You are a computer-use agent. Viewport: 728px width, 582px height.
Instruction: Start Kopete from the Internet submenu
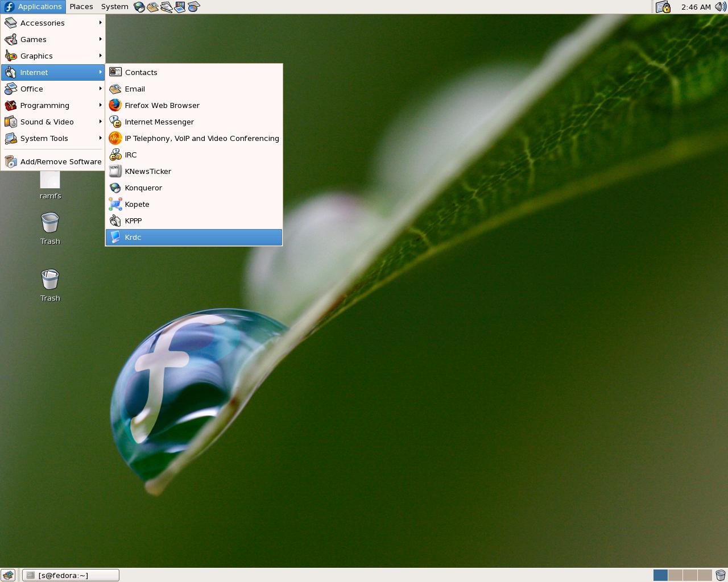point(194,204)
